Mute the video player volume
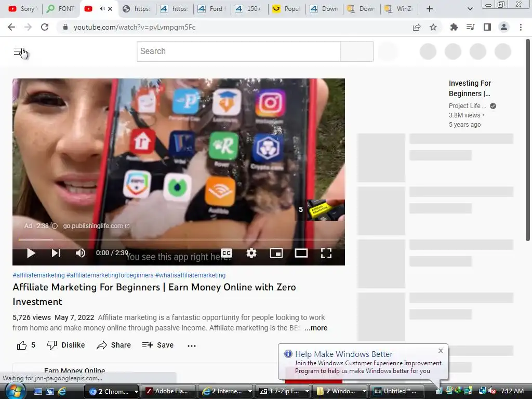This screenshot has width=532, height=399. (x=81, y=253)
